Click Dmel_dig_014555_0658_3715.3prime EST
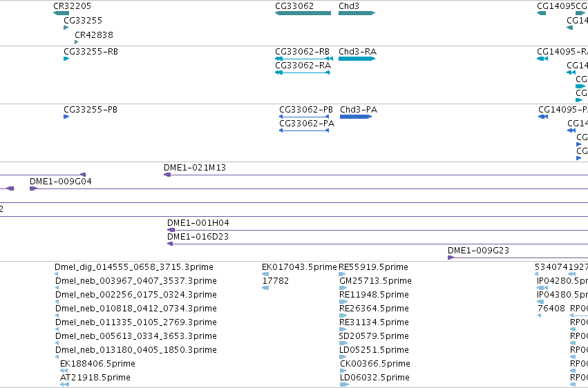The width and height of the screenshot is (588, 388). point(134,267)
